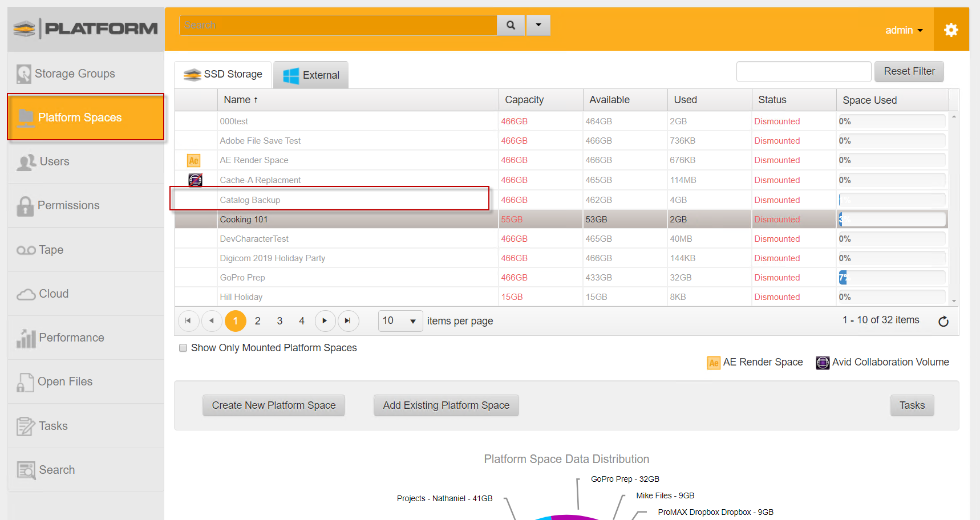Image resolution: width=980 pixels, height=520 pixels.
Task: Click the Users people icon
Action: pos(26,162)
